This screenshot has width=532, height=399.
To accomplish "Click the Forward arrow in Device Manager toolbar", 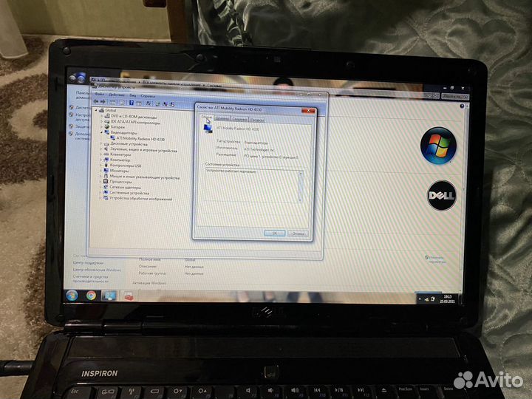I will [x=103, y=102].
